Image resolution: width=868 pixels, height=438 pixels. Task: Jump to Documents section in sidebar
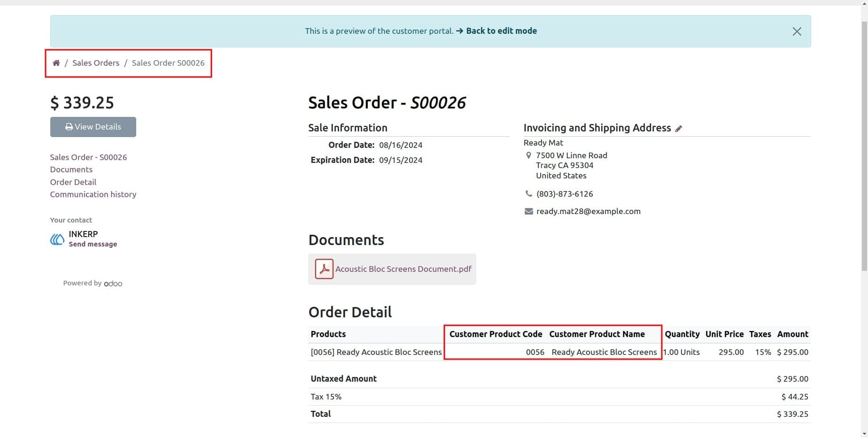click(71, 169)
